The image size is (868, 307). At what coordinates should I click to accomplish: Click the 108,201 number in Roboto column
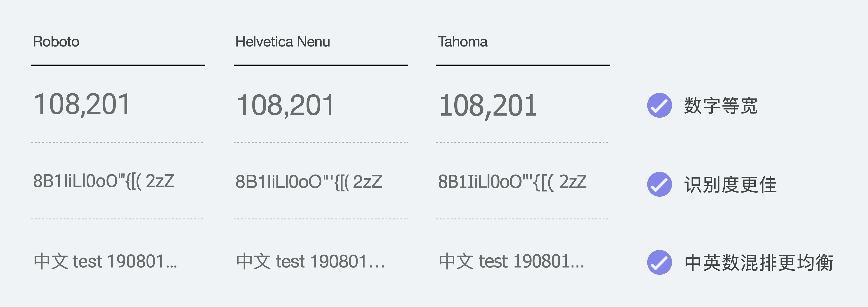coord(82,104)
